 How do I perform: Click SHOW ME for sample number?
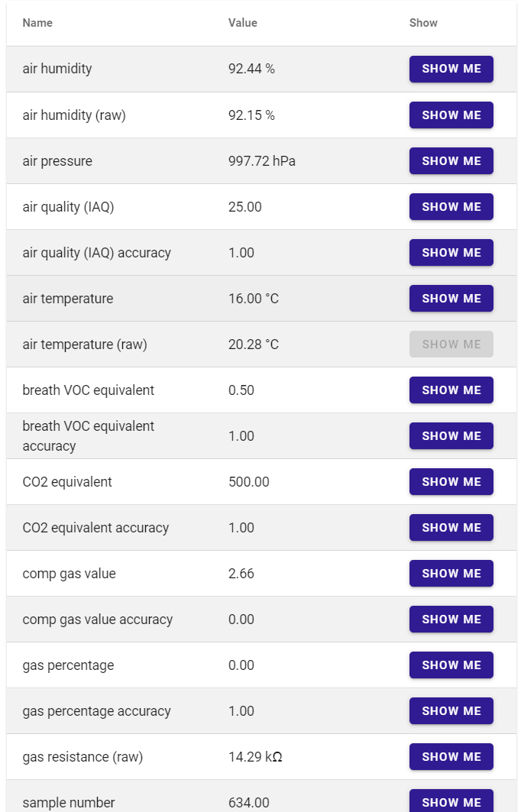click(451, 801)
